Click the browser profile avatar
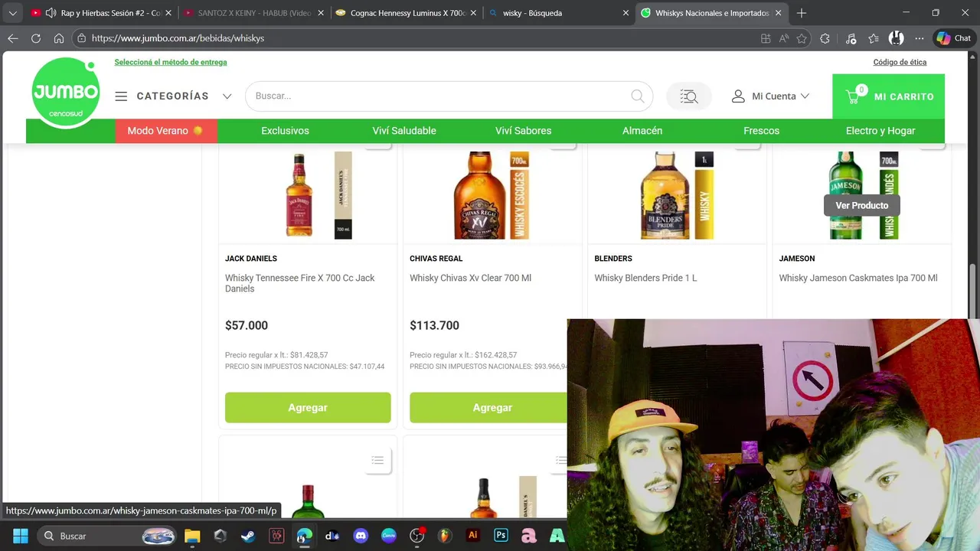This screenshot has width=980, height=551. pos(896,38)
